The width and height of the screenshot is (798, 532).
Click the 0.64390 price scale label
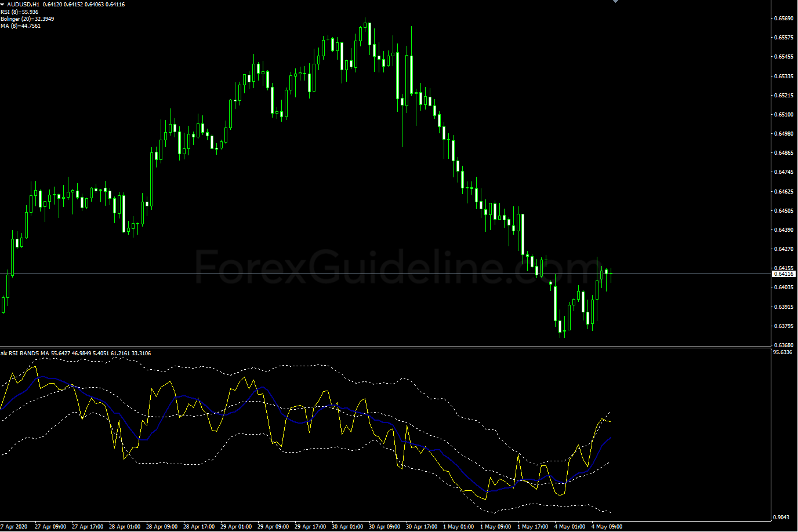[784, 230]
